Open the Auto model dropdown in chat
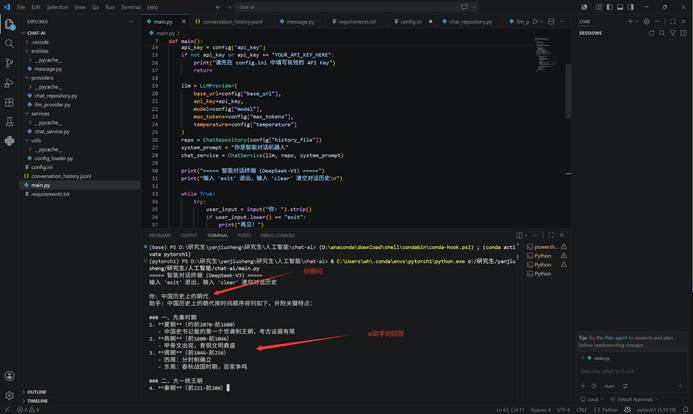This screenshot has width=693, height=414. [x=609, y=386]
